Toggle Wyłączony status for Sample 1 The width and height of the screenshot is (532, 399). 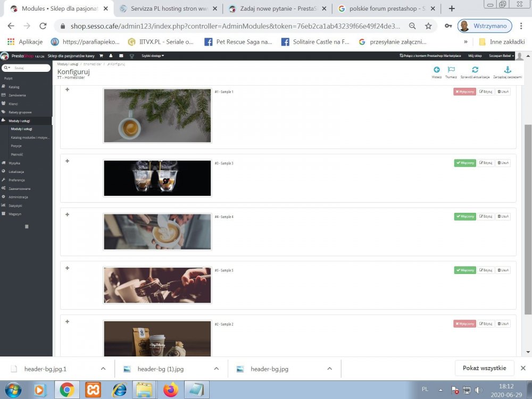(465, 92)
